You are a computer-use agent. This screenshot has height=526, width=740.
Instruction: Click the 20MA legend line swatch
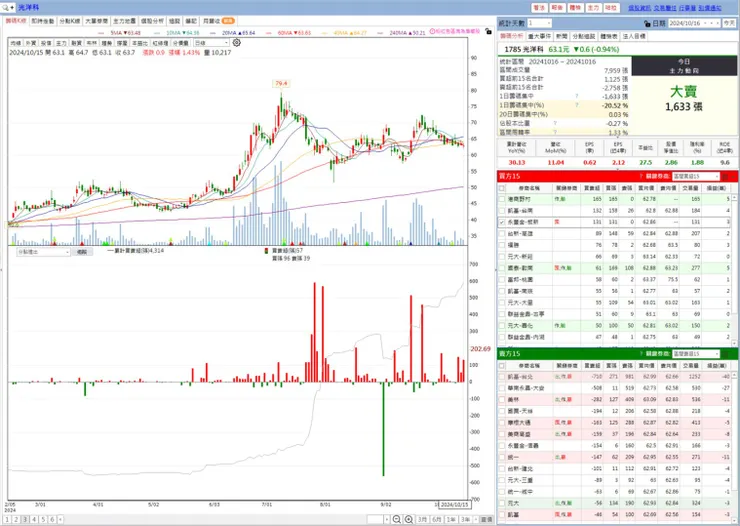tap(213, 33)
